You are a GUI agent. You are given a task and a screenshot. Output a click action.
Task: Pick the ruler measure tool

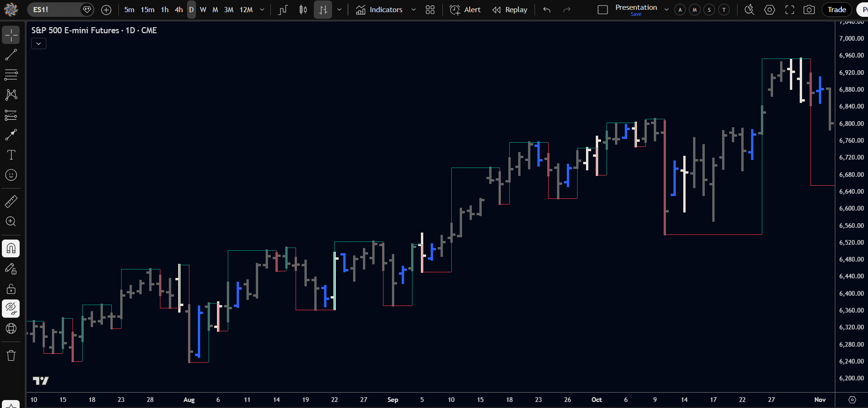(x=11, y=202)
